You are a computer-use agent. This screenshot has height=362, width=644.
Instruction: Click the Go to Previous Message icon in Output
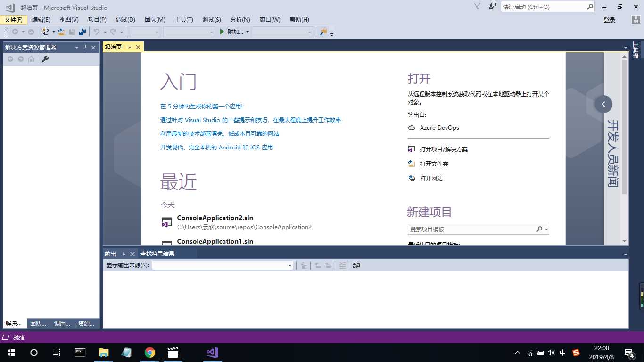point(318,265)
